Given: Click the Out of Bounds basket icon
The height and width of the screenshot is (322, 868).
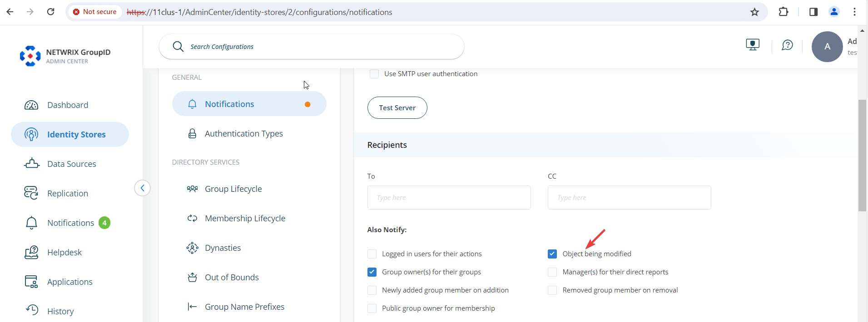Looking at the screenshot, I should tap(192, 277).
